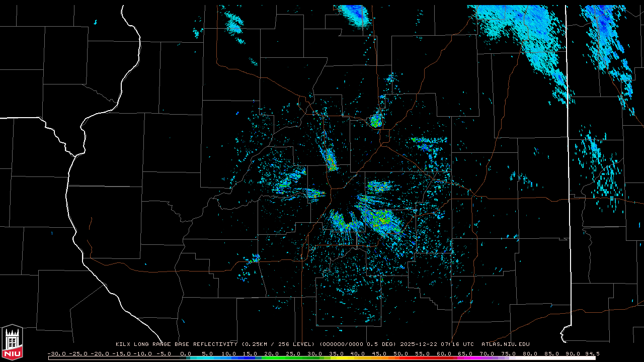Click the small round echo north-northeast of radar
This screenshot has height=362, width=644.
376,121
